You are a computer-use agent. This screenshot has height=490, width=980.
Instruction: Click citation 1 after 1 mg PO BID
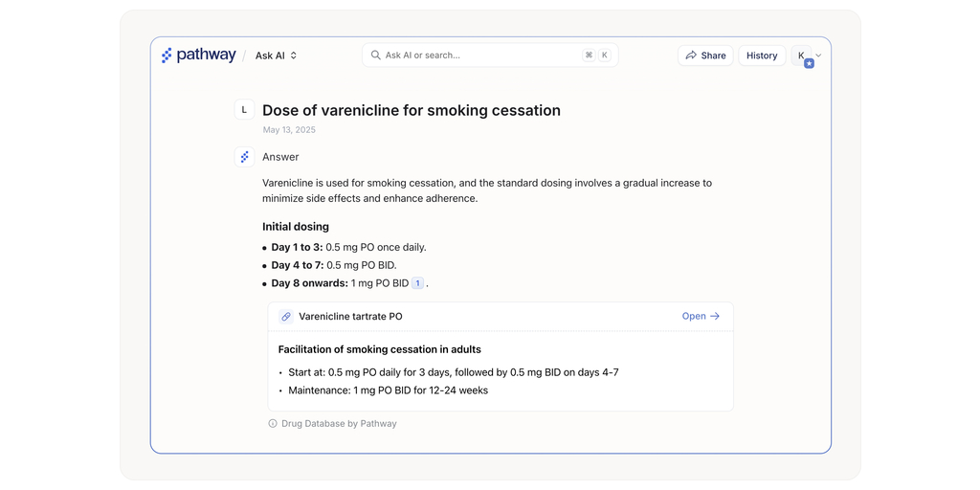click(417, 283)
